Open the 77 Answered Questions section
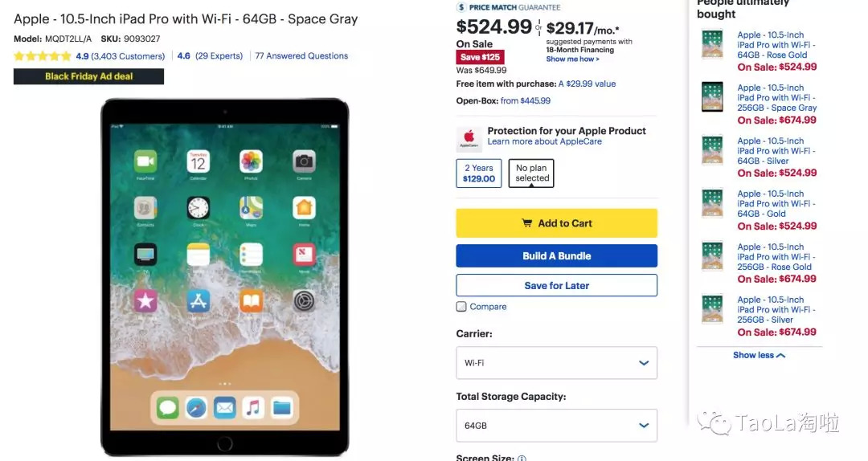The image size is (868, 461). click(301, 56)
